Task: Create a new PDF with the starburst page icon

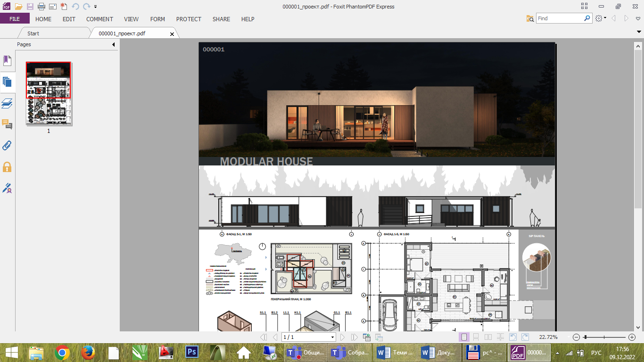Action: coord(64,7)
